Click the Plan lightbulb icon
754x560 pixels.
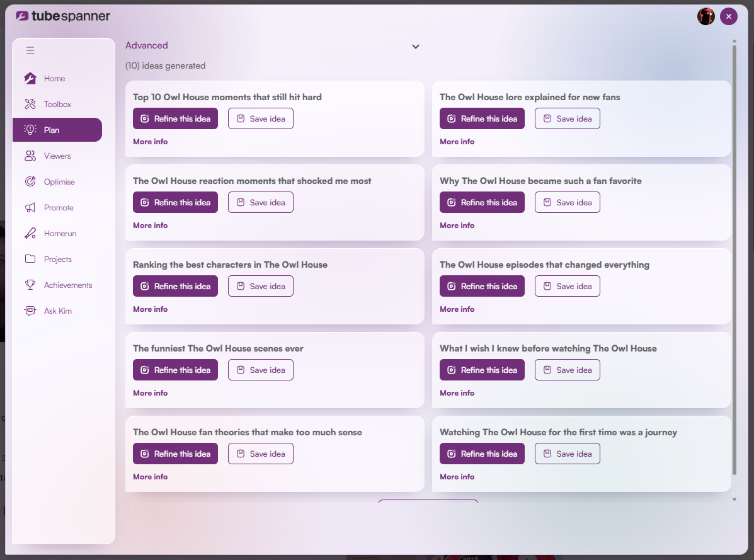point(30,130)
